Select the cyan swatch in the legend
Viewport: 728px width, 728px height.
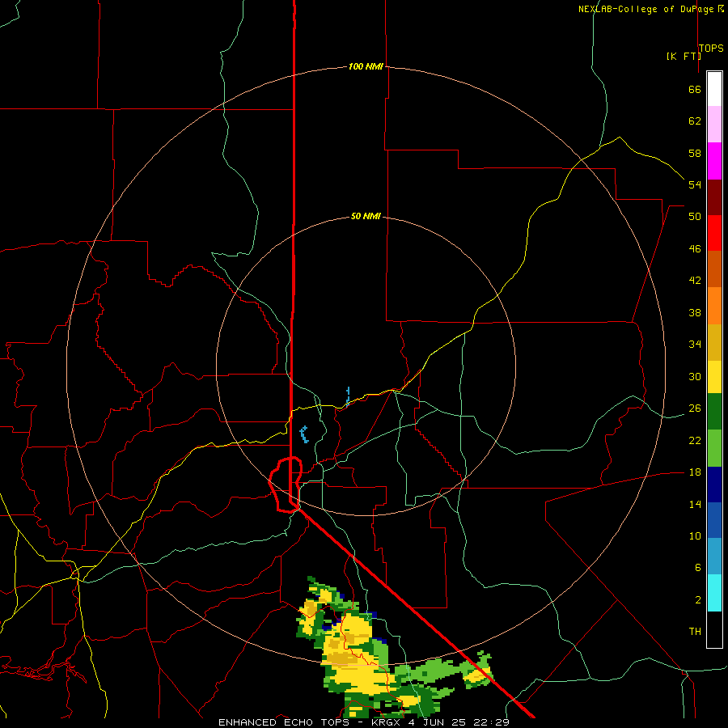(x=714, y=593)
